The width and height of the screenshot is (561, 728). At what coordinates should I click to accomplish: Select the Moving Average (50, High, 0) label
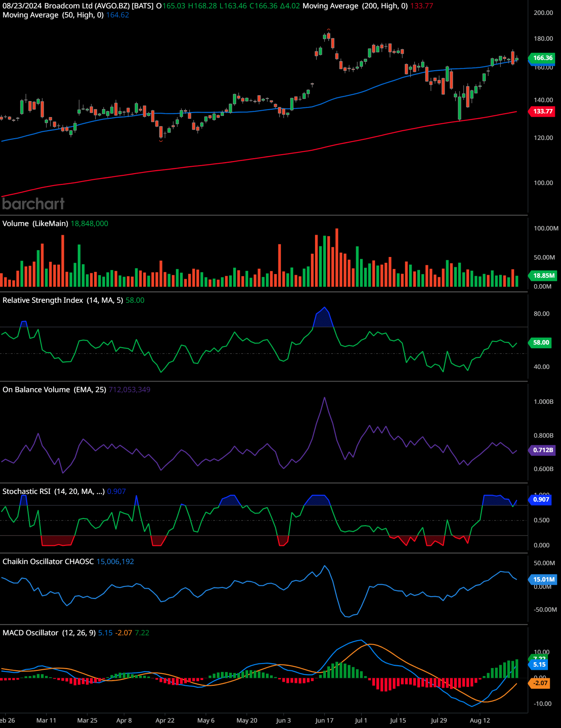click(x=53, y=15)
